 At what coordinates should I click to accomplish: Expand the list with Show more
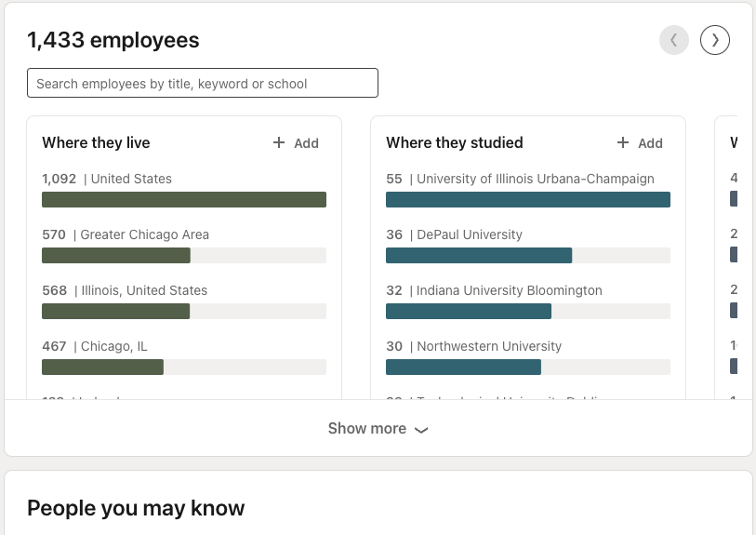coord(367,429)
